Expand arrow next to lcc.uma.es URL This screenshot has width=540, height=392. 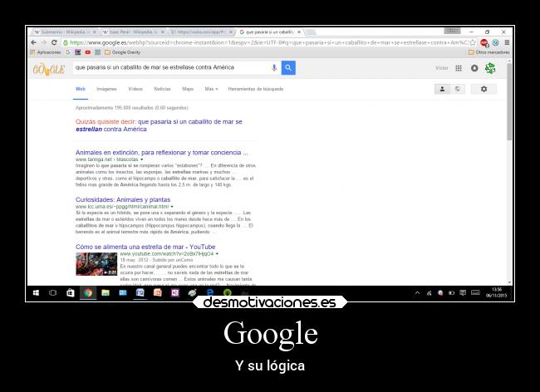(x=172, y=207)
